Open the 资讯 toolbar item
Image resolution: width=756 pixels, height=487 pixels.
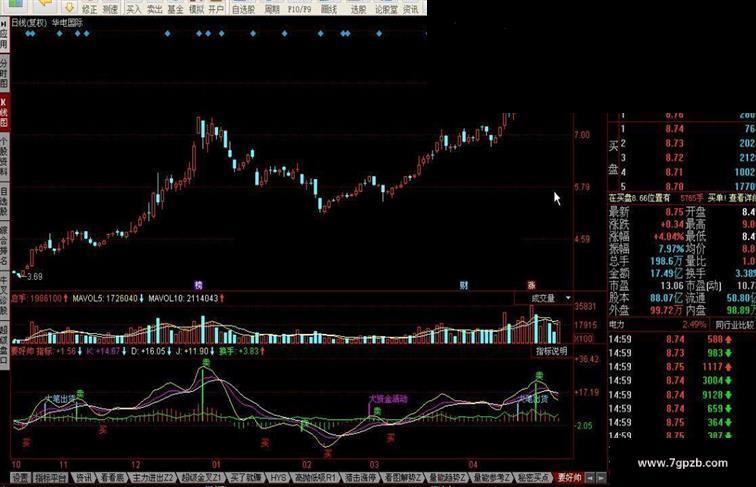[411, 9]
